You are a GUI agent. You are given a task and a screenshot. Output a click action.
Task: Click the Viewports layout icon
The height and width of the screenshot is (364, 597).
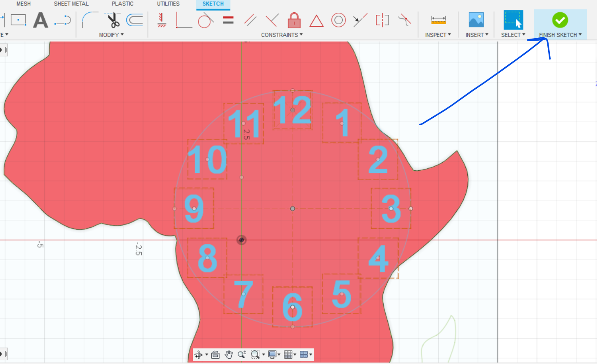304,355
